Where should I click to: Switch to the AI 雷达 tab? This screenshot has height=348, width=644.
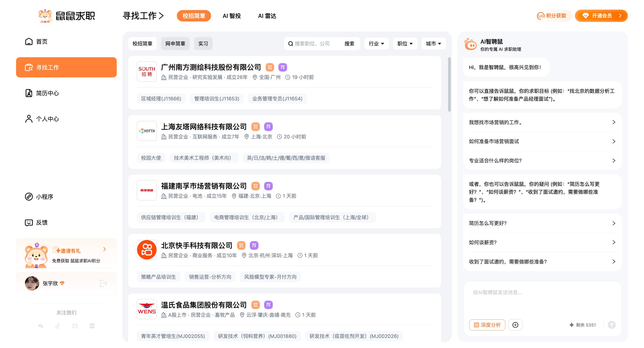[x=267, y=16]
